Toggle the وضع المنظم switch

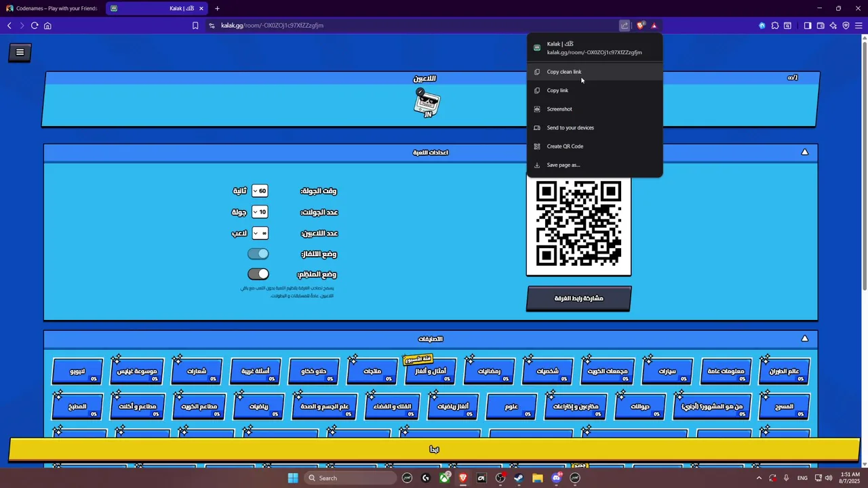[258, 274]
